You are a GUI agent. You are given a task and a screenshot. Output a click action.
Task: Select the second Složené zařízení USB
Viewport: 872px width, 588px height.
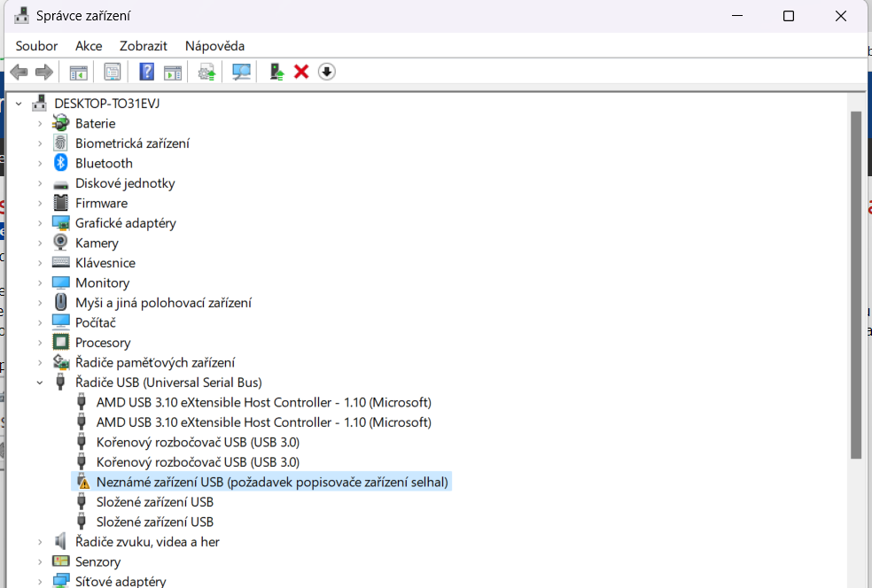click(x=154, y=522)
